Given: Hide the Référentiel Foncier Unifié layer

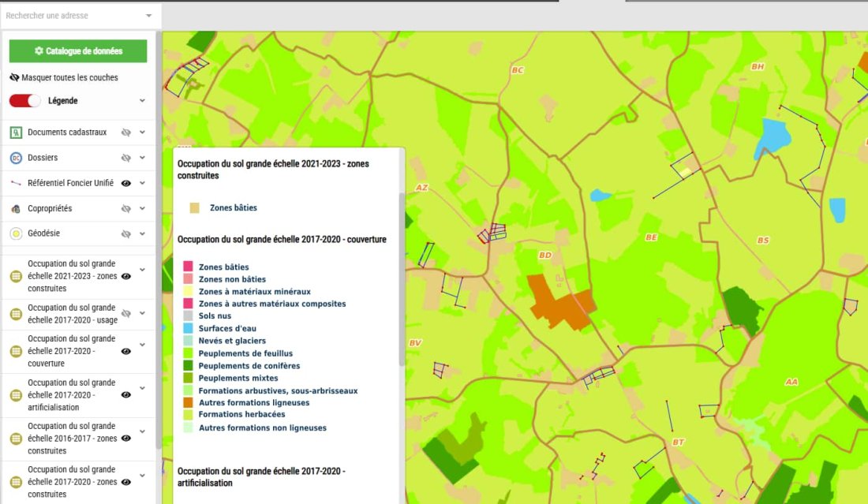Looking at the screenshot, I should point(125,183).
